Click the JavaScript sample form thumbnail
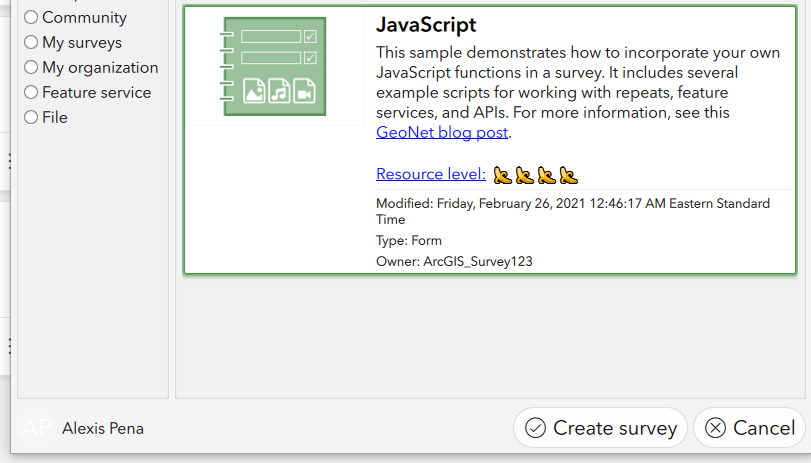The image size is (811, 463). [x=273, y=68]
